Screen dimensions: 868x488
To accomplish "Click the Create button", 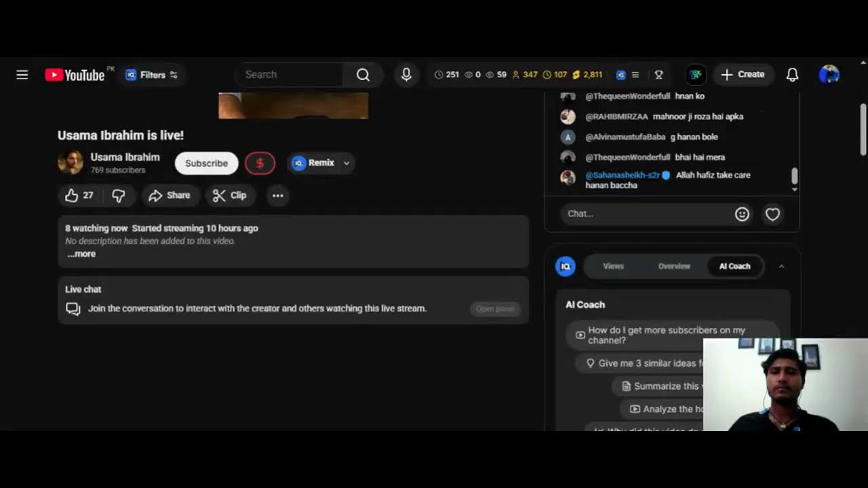I will (x=743, y=75).
